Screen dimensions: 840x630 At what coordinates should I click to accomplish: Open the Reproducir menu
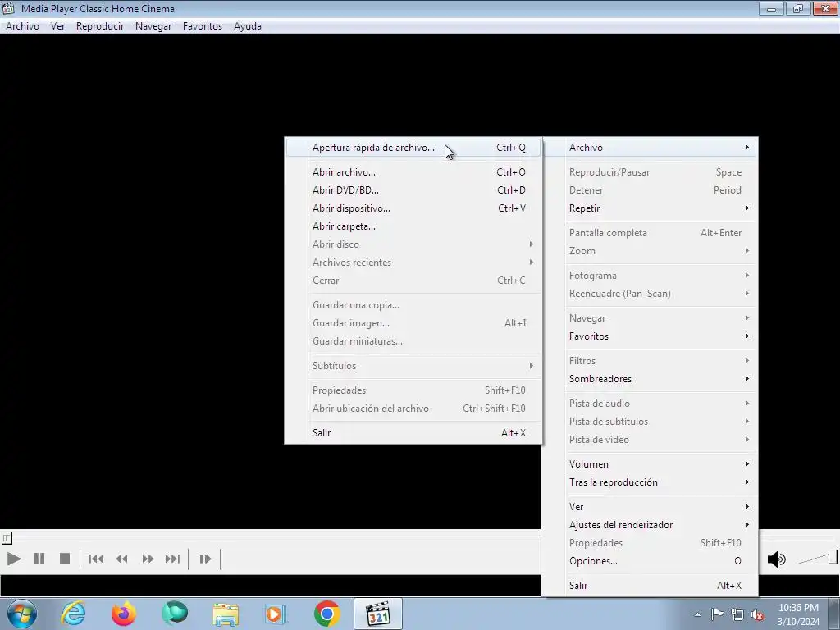(x=100, y=26)
